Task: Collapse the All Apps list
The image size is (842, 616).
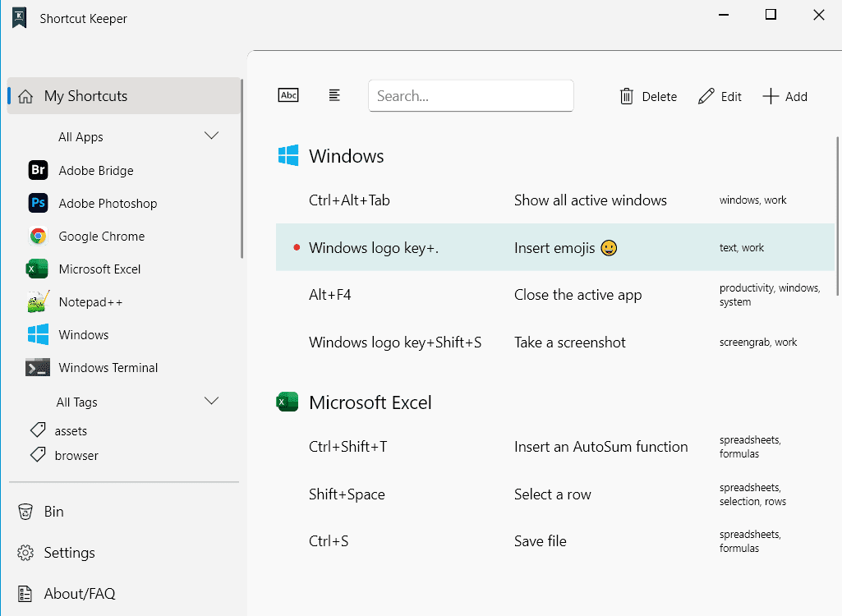Action: 211,136
